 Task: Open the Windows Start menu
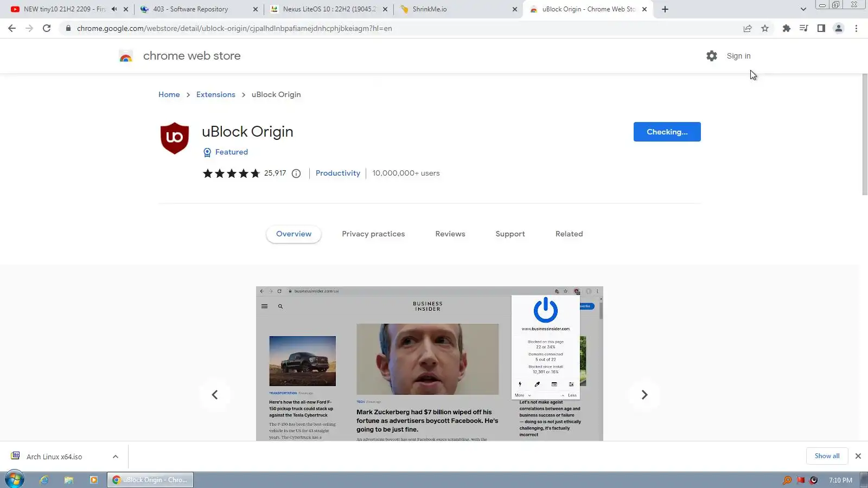click(x=15, y=480)
